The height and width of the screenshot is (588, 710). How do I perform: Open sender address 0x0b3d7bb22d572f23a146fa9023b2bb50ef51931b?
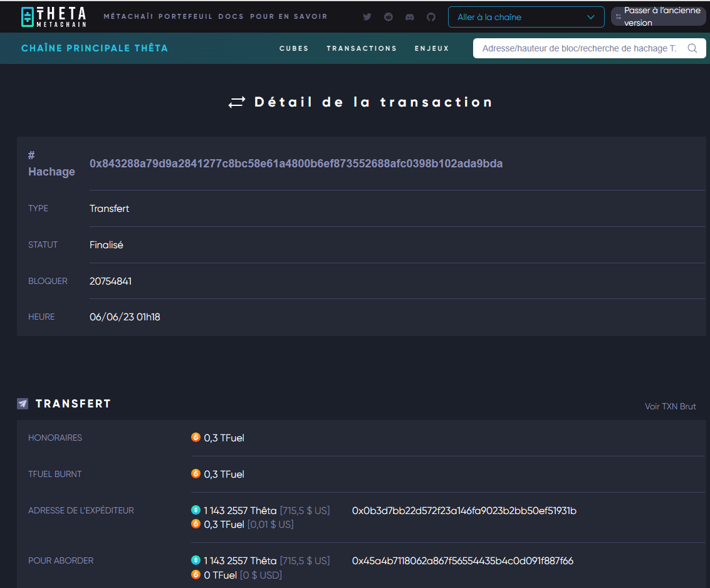(x=464, y=510)
